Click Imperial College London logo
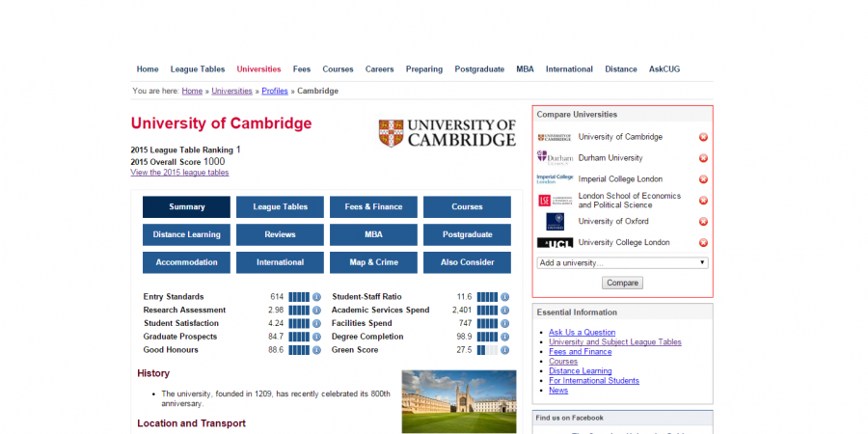The height and width of the screenshot is (434, 868). point(555,179)
